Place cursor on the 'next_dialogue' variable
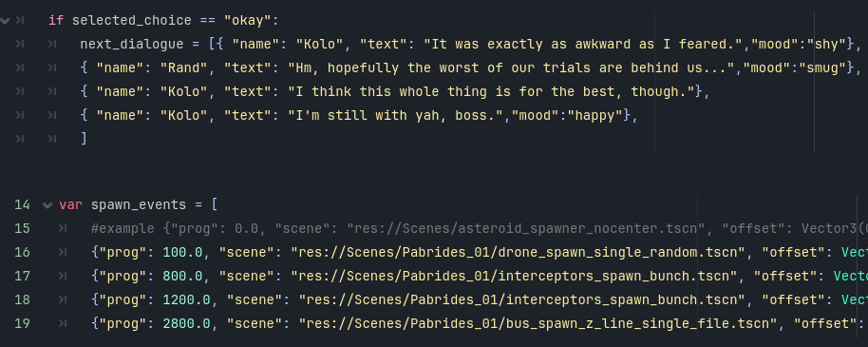The image size is (868, 347). coord(132,45)
